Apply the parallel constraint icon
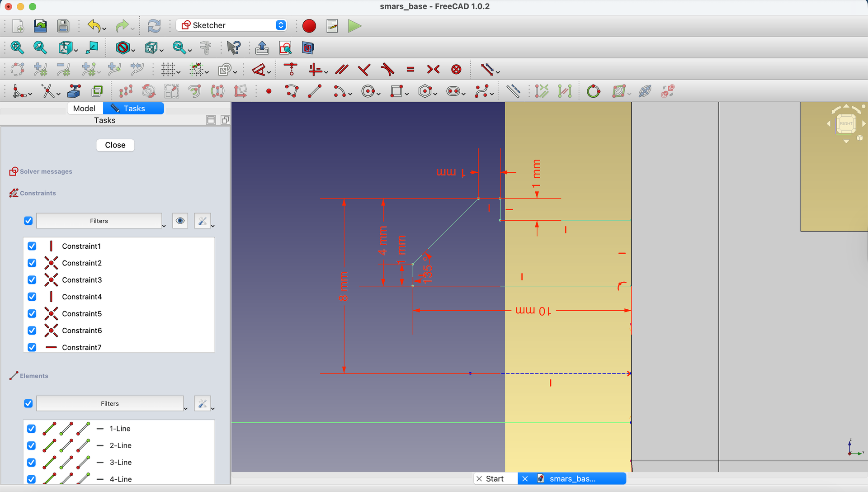 click(341, 69)
